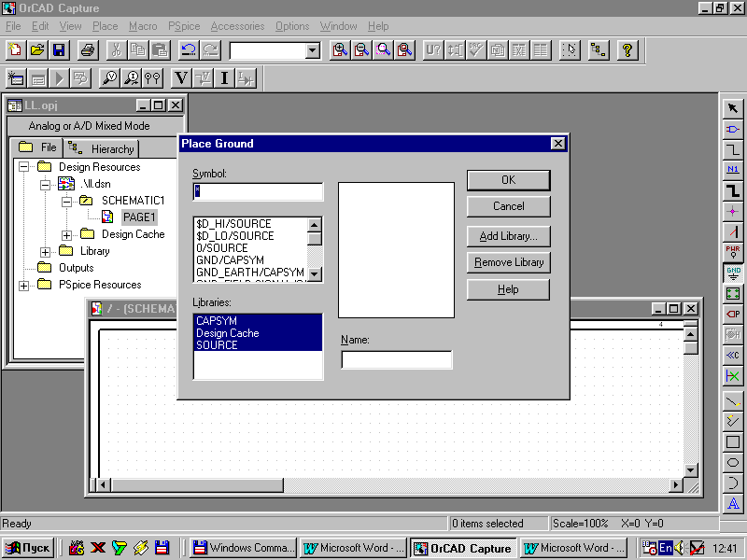
Task: Click the Zoom In toolbar icon
Action: 340,50
